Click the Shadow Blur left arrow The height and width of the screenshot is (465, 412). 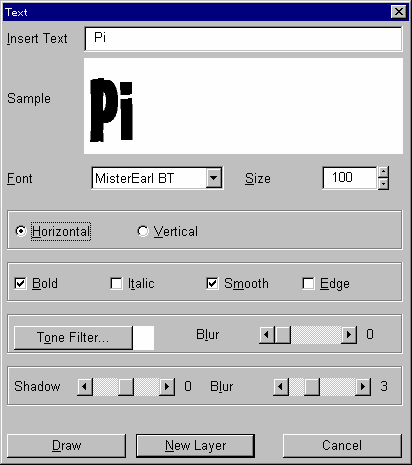pyautogui.click(x=281, y=387)
